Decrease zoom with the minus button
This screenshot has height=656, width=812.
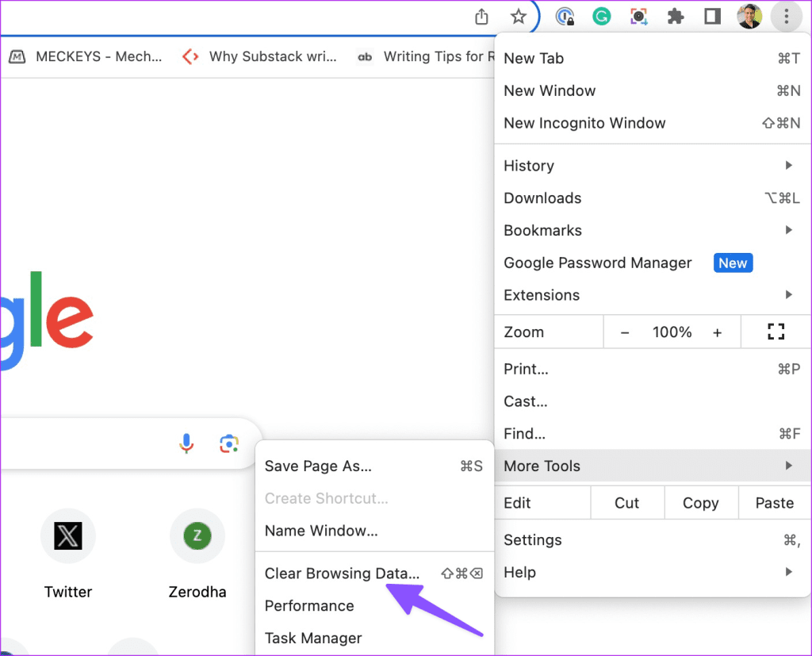click(x=625, y=332)
